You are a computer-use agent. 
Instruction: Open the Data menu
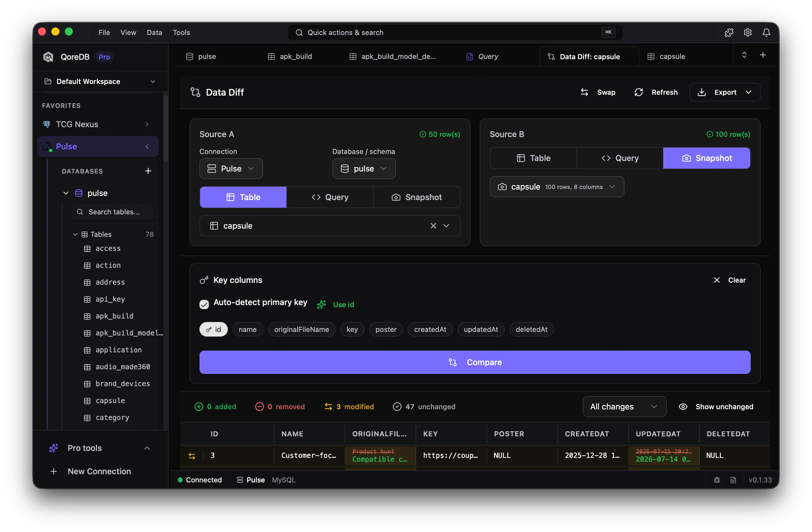pyautogui.click(x=154, y=32)
